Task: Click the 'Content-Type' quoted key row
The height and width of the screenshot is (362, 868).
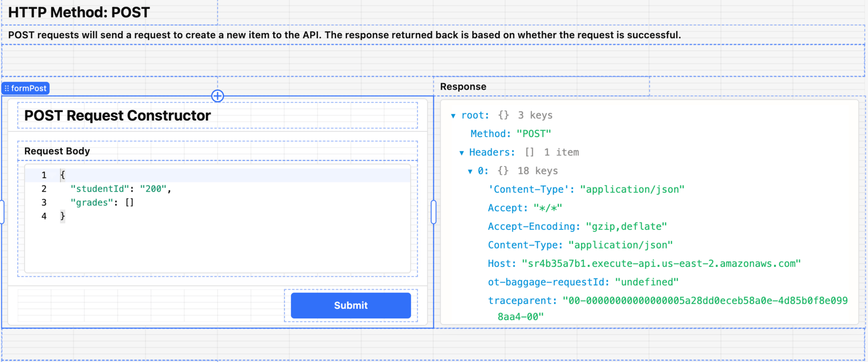Action: pos(586,189)
